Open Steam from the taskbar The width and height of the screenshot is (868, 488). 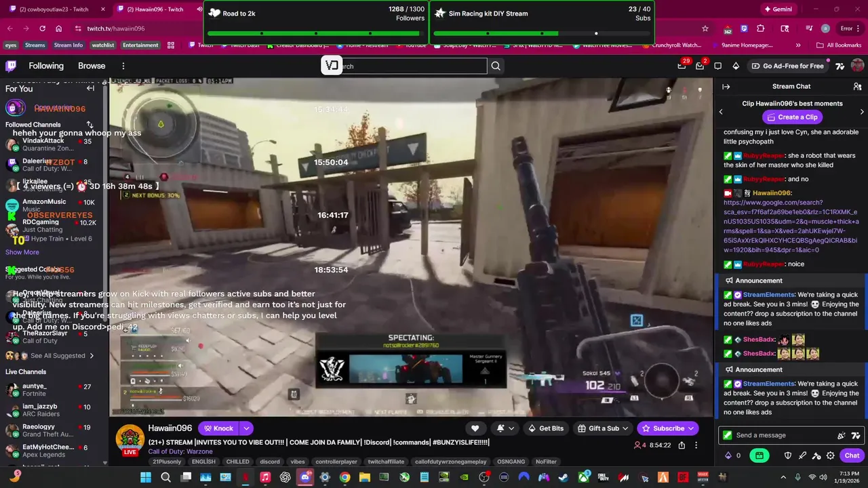click(x=564, y=477)
